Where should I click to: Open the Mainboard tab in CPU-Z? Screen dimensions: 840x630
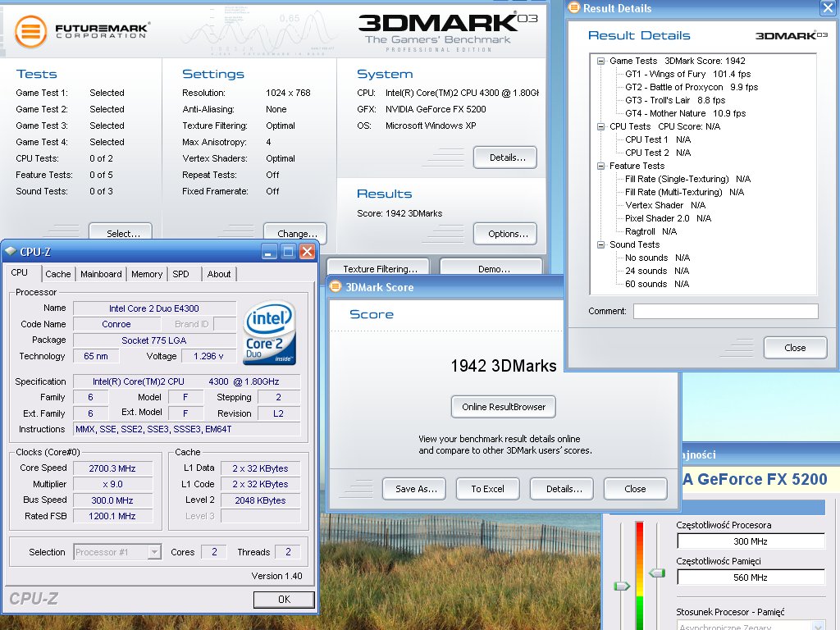[x=101, y=274]
